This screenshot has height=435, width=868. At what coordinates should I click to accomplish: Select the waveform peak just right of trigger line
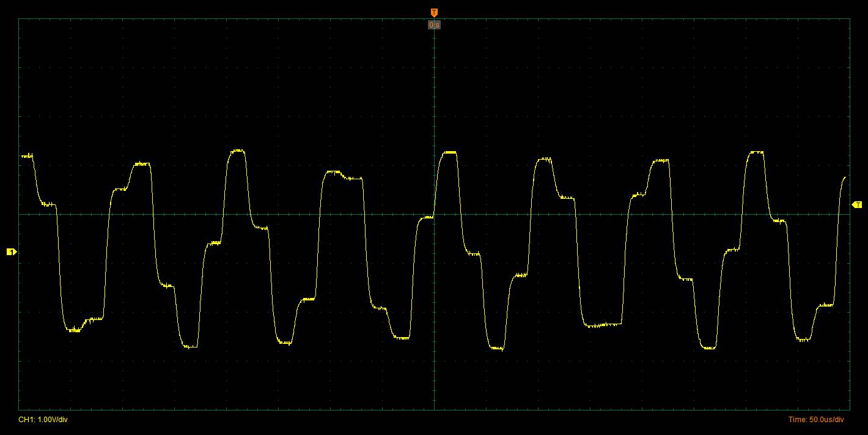pos(449,152)
